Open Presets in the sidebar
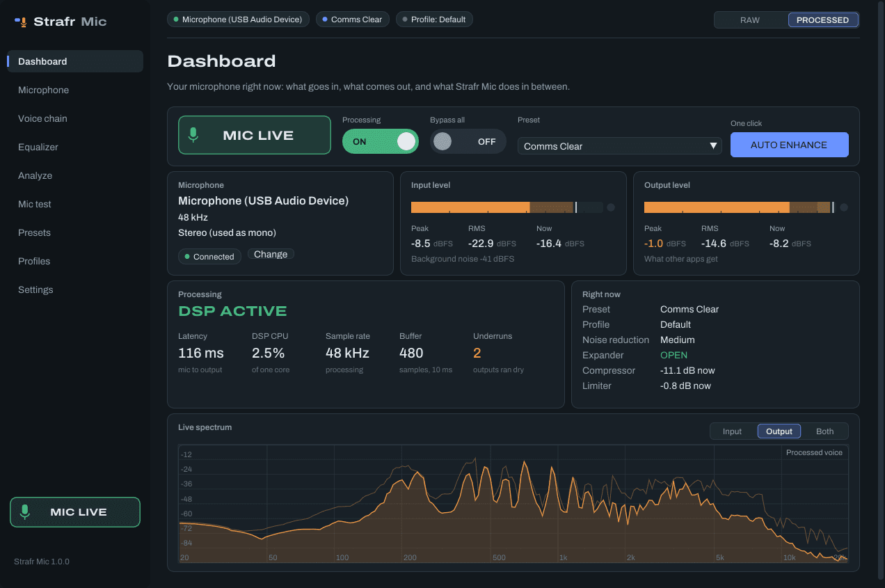This screenshot has height=588, width=885. 75,232
